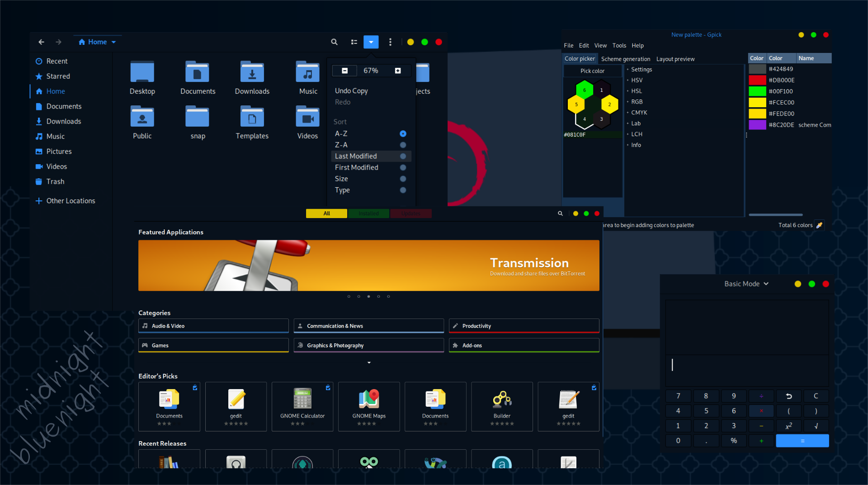This screenshot has width=868, height=485.
Task: Select First Modified sort order
Action: [371, 167]
